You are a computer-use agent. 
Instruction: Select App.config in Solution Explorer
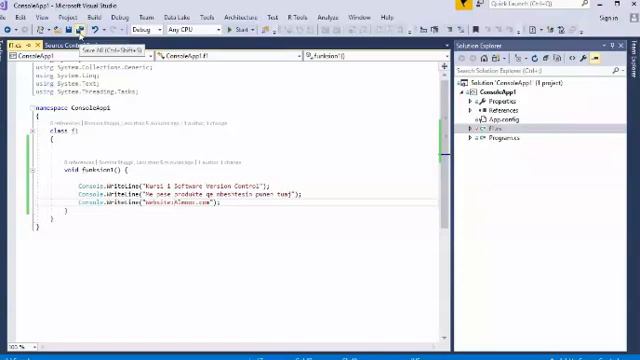(504, 120)
